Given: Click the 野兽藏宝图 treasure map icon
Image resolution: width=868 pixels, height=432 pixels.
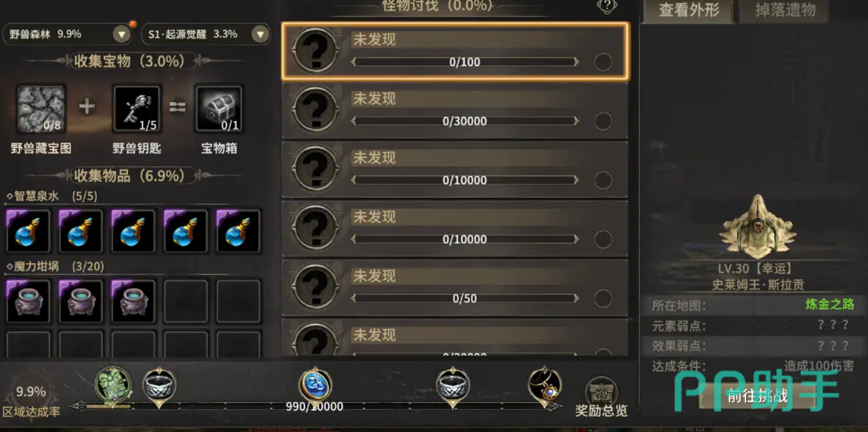Looking at the screenshot, I should [x=41, y=109].
